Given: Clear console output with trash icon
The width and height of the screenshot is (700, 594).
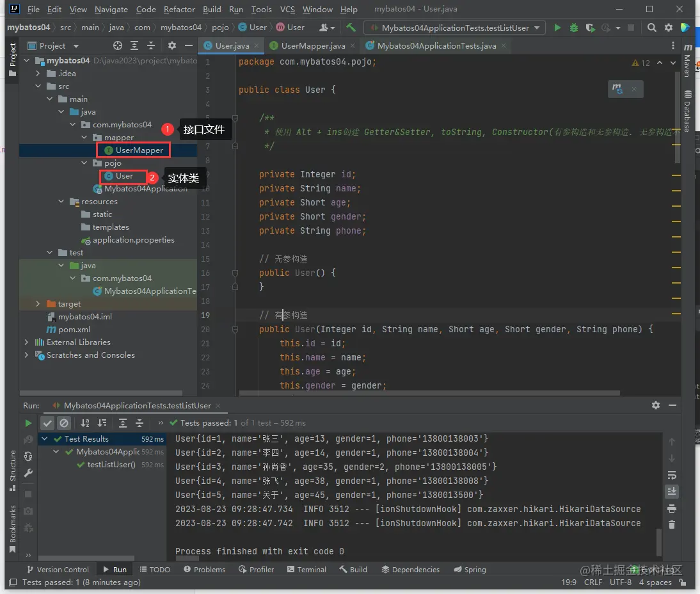Looking at the screenshot, I should [x=672, y=525].
